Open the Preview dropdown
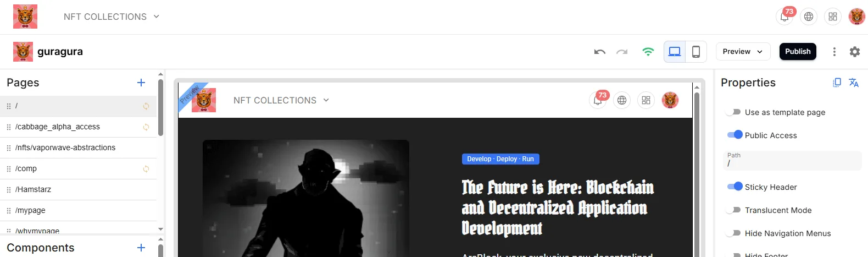 tap(743, 52)
